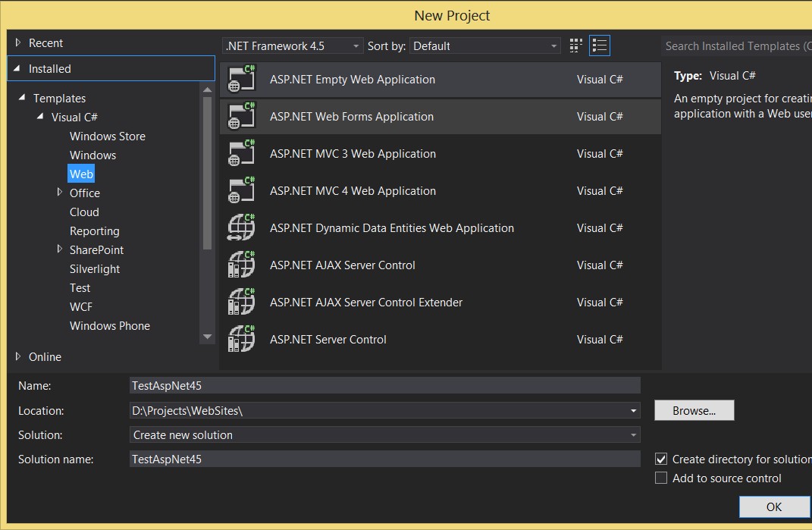Click the ASP.NET Server Control icon
Viewport: 812px width, 530px height.
tap(242, 340)
